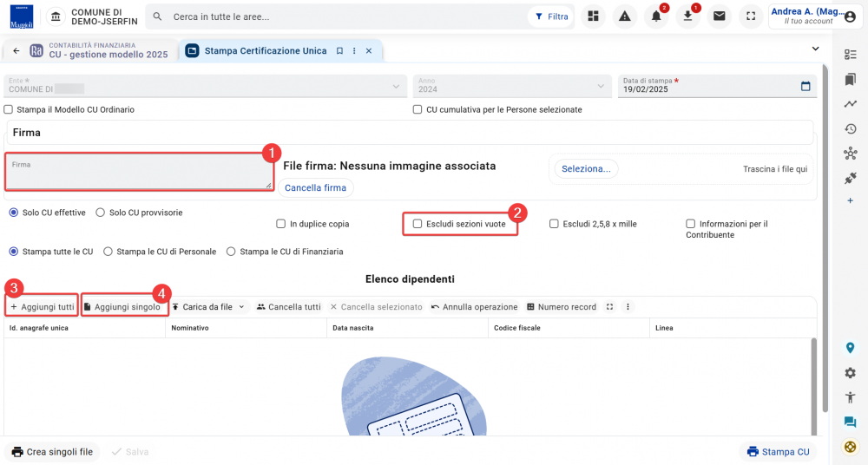Click Filtra button in search bar

[x=551, y=16]
